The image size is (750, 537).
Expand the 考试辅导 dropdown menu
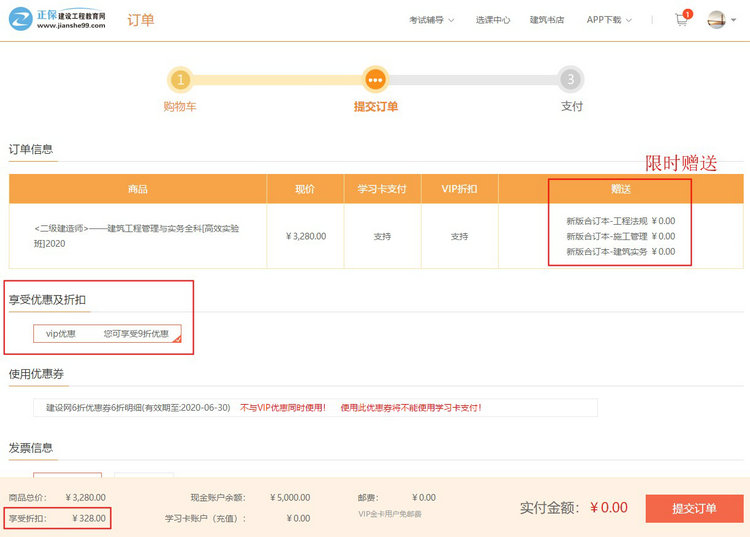[431, 20]
